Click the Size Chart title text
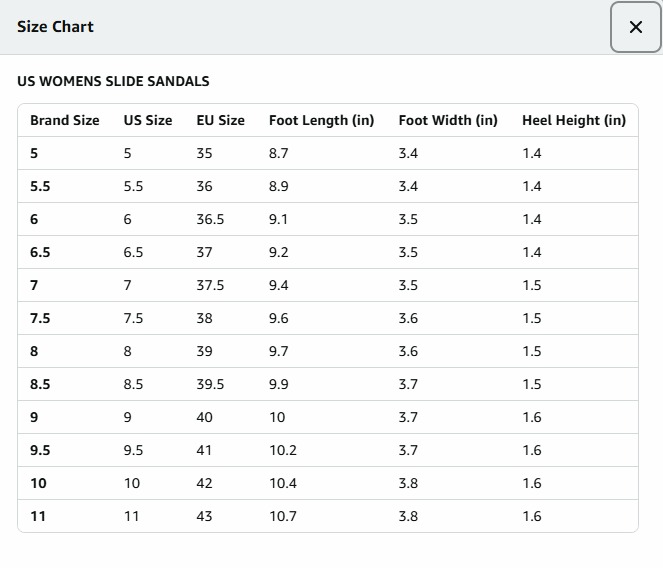663x568 pixels. pyautogui.click(x=55, y=27)
